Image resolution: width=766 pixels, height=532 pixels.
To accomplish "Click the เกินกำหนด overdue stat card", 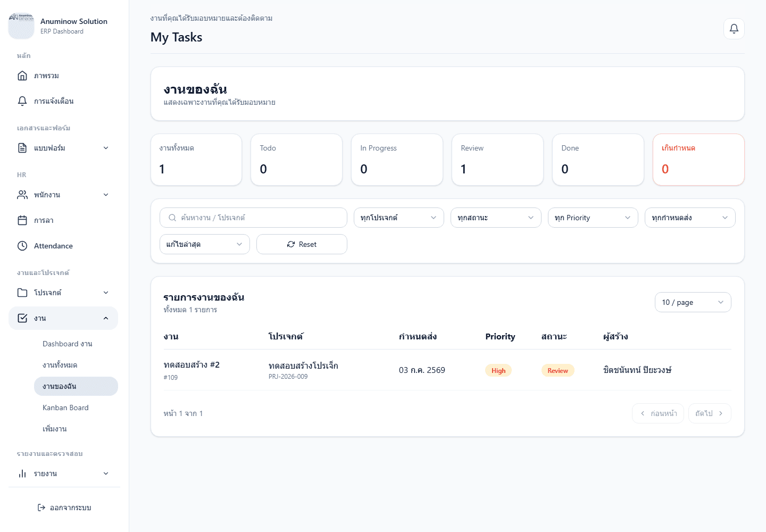I will (698, 160).
